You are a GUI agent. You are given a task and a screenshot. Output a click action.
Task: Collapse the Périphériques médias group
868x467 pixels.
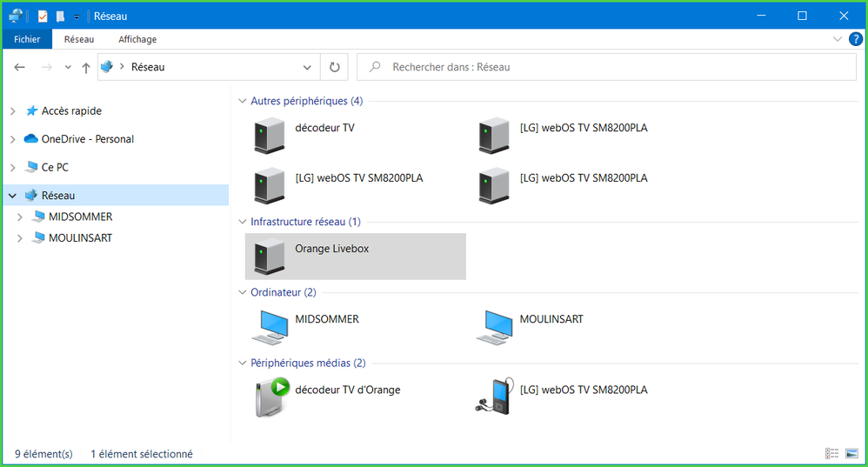point(242,364)
